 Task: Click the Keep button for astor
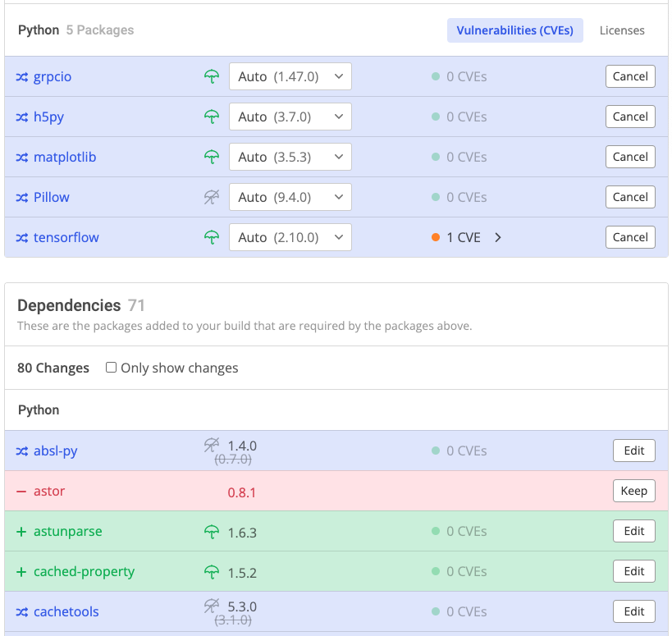[633, 491]
